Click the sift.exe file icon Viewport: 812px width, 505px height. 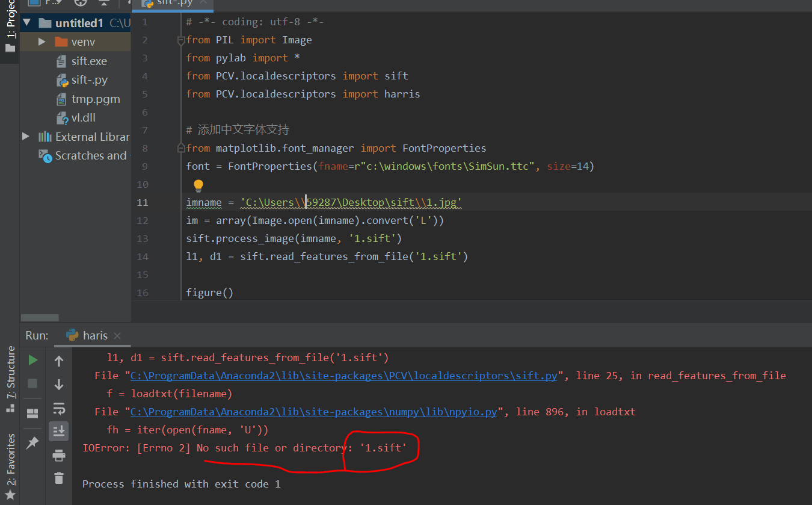[x=61, y=61]
